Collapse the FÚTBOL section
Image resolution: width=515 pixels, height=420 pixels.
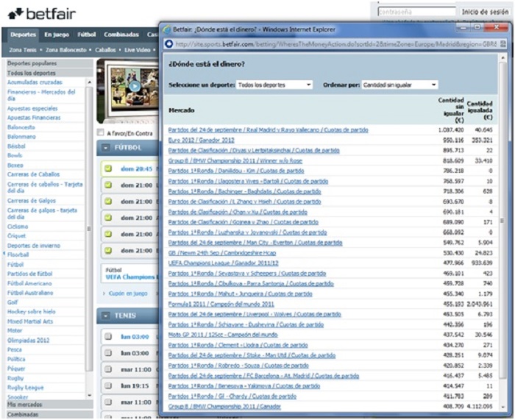106,148
